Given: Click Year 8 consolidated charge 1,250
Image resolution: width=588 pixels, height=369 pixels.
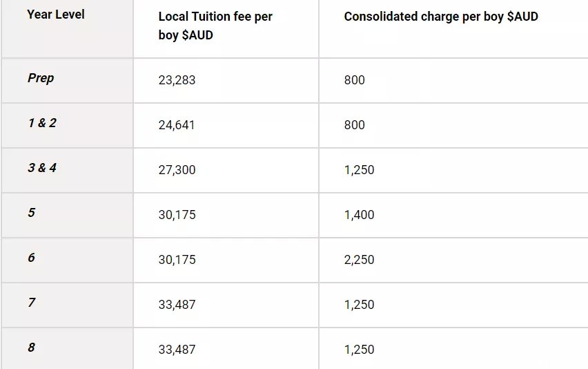Looking at the screenshot, I should (359, 350).
